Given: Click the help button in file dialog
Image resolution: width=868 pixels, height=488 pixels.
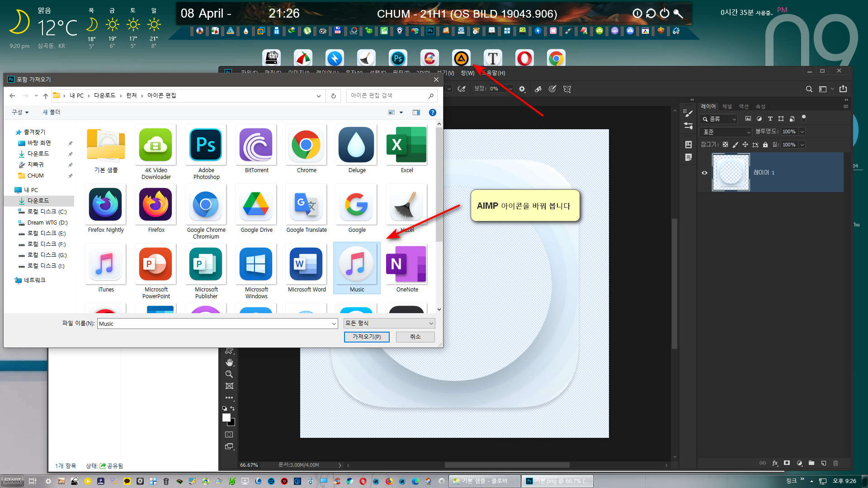Looking at the screenshot, I should coord(433,113).
